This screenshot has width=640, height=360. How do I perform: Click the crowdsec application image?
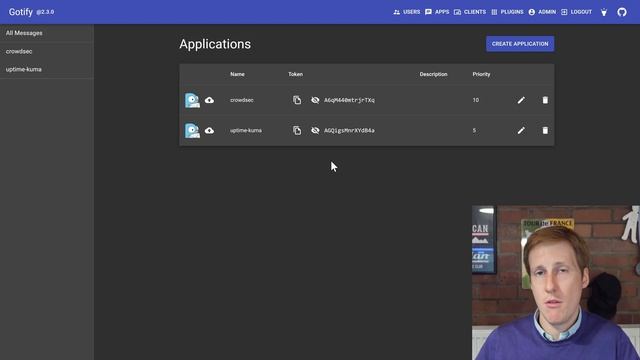(192, 100)
